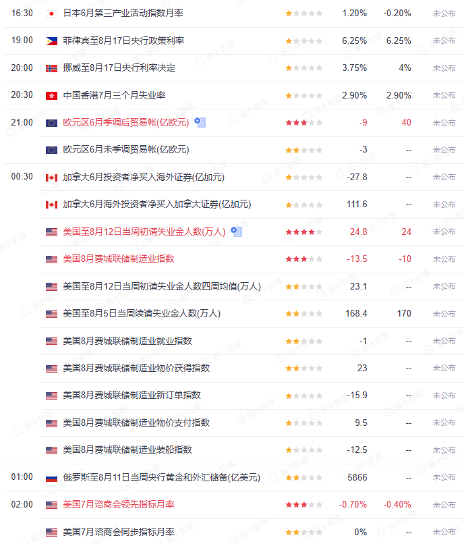Click 未公布 status in 费城联储制造业指数 row
The height and width of the screenshot is (545, 465).
[444, 259]
